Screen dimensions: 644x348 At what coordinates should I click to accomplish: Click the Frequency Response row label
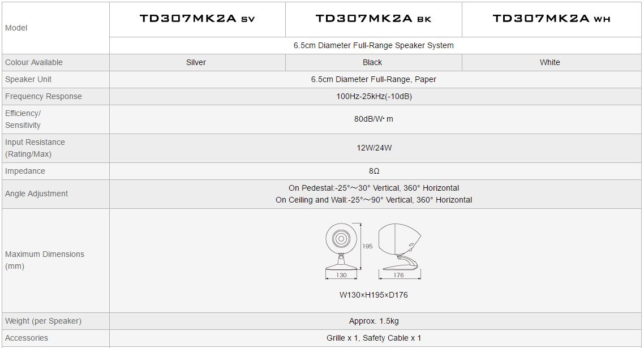pyautogui.click(x=44, y=96)
